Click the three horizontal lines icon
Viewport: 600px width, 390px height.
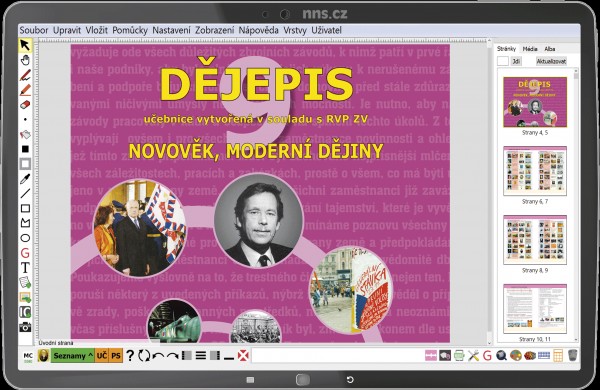pyautogui.click(x=201, y=356)
